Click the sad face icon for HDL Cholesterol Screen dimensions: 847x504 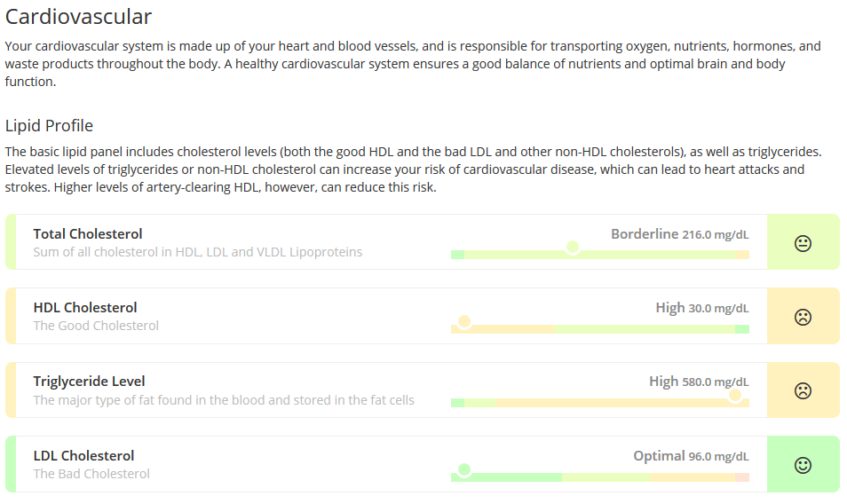click(803, 317)
